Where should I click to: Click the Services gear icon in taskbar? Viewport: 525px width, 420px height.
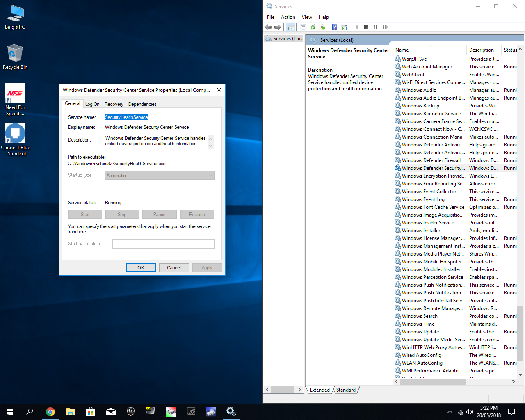tap(231, 412)
